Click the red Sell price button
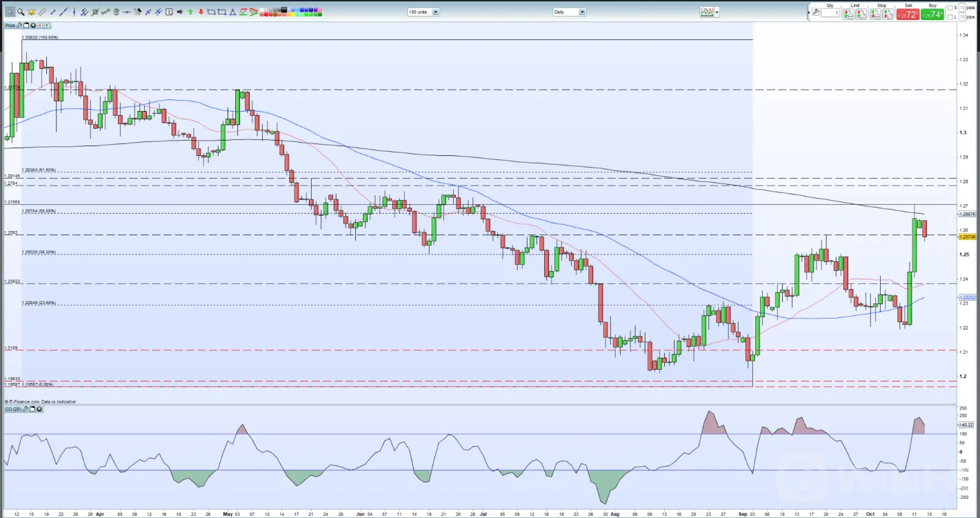The image size is (980, 518). 908,14
